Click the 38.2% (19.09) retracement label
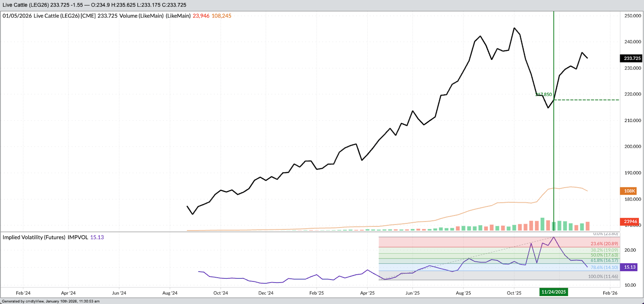This screenshot has width=644, height=304. (x=604, y=250)
